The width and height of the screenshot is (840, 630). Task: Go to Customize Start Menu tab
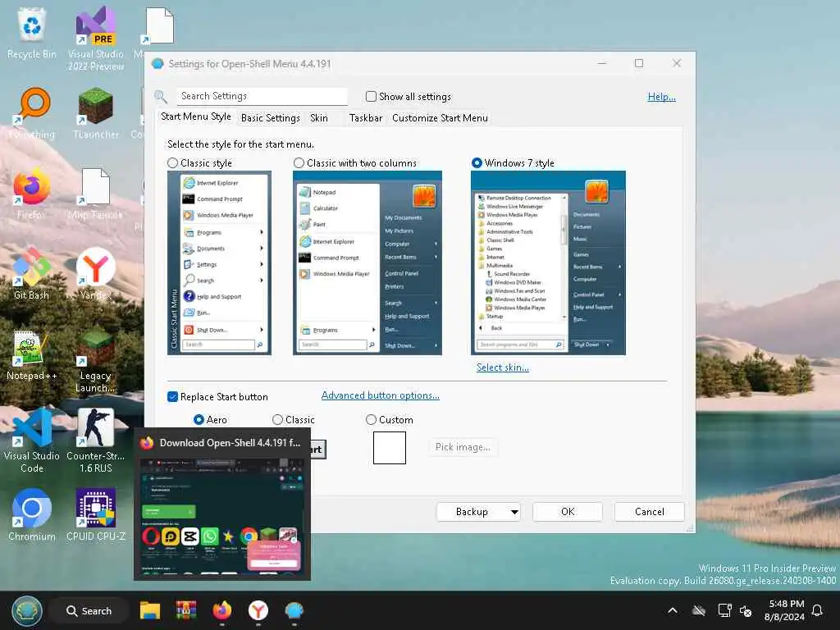tap(440, 118)
